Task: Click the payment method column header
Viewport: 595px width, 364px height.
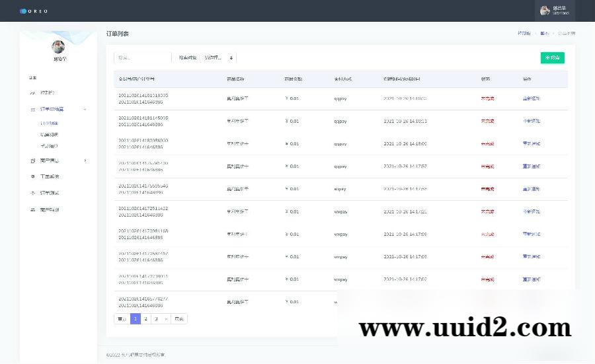Action: pos(342,79)
